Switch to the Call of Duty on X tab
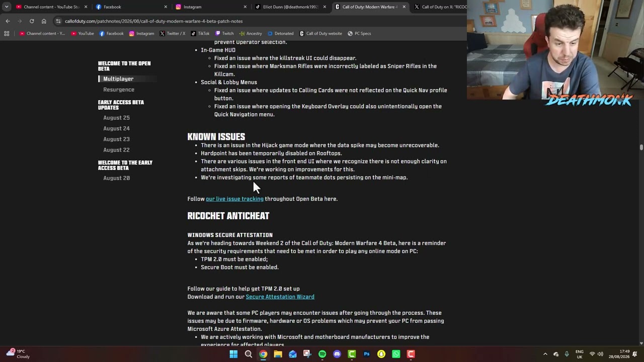The height and width of the screenshot is (362, 644). pyautogui.click(x=440, y=7)
